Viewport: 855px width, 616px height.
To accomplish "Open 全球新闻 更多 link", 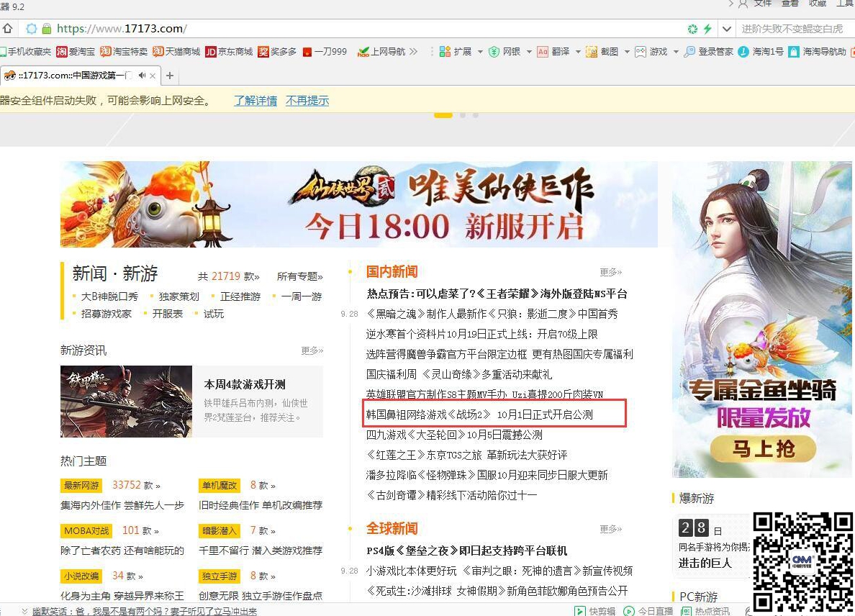I will click(610, 529).
